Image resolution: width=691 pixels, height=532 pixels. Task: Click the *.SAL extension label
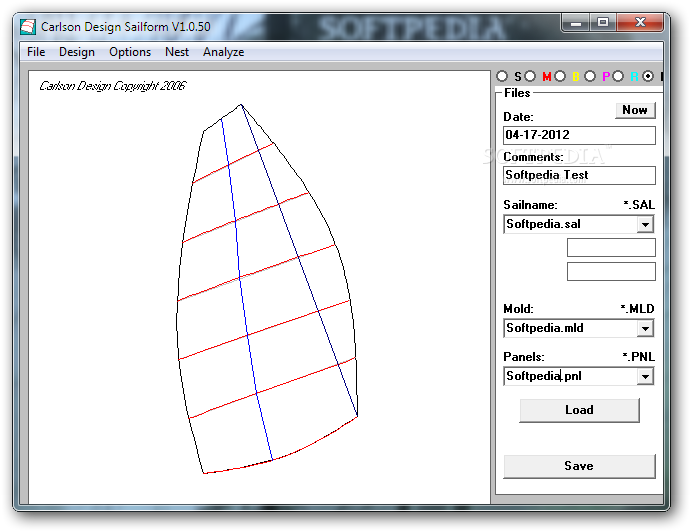point(639,205)
